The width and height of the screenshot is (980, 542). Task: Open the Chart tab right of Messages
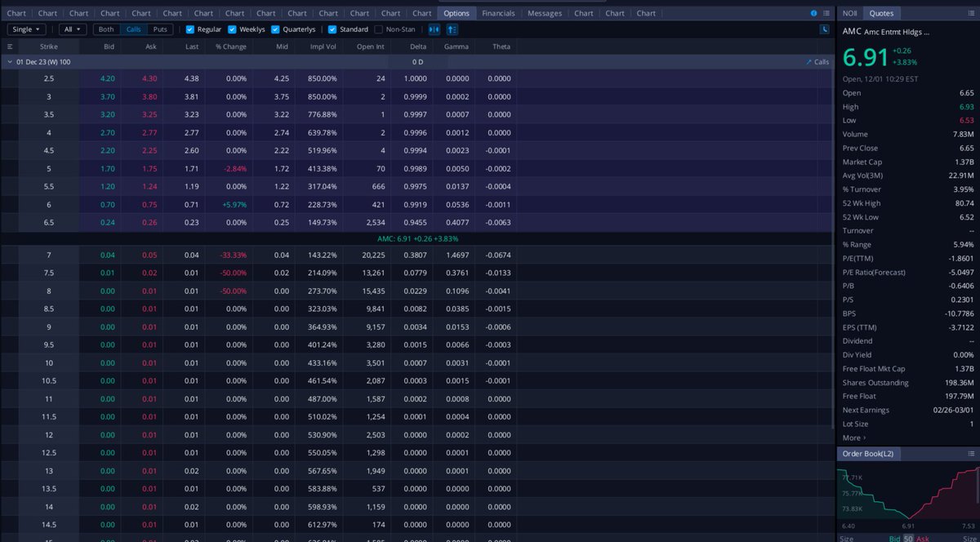(x=584, y=13)
